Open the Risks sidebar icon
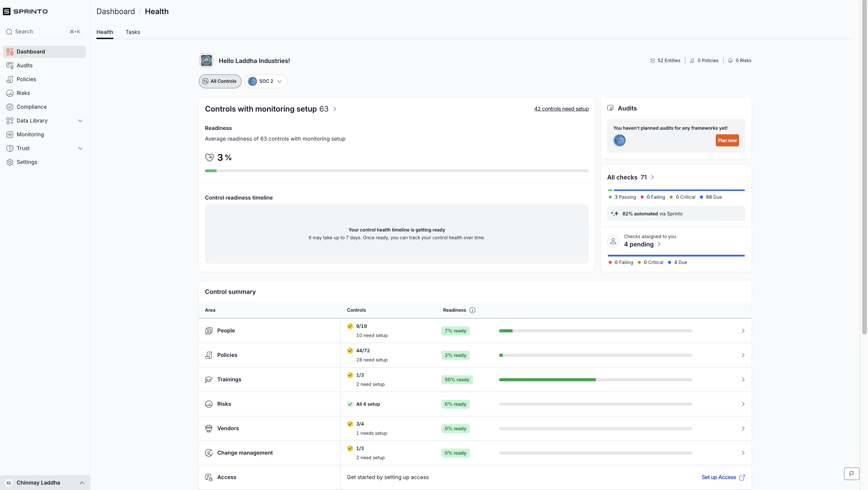The width and height of the screenshot is (868, 490). click(x=10, y=93)
